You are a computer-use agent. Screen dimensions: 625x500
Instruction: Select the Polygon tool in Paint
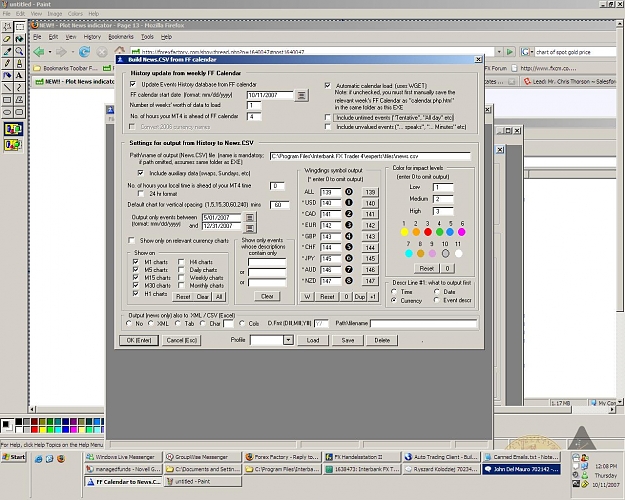click(19, 100)
